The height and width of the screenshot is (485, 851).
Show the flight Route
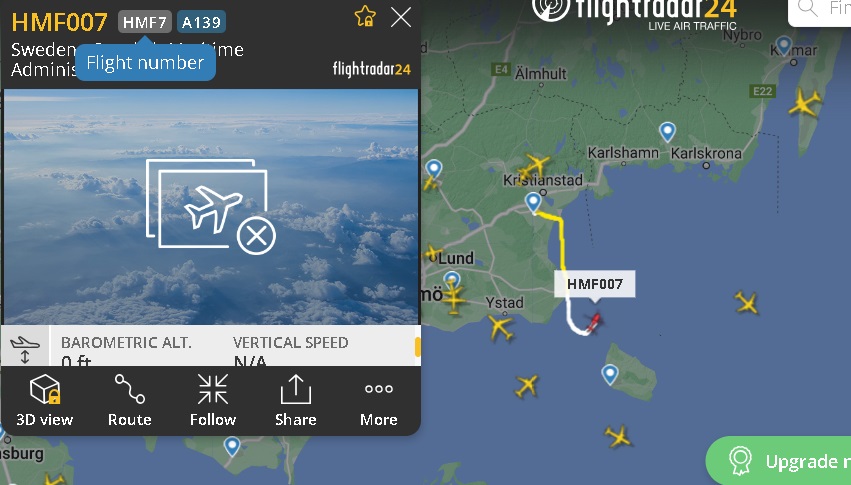pyautogui.click(x=129, y=401)
